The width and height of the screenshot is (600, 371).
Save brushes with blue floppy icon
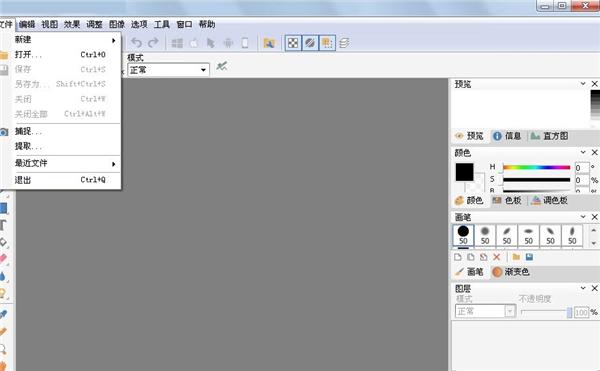[x=529, y=257]
